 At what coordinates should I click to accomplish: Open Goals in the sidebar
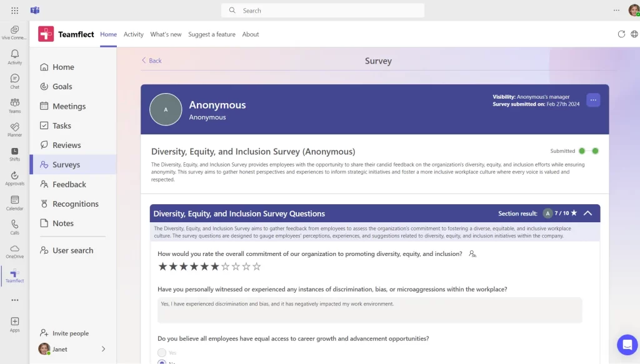(72, 86)
